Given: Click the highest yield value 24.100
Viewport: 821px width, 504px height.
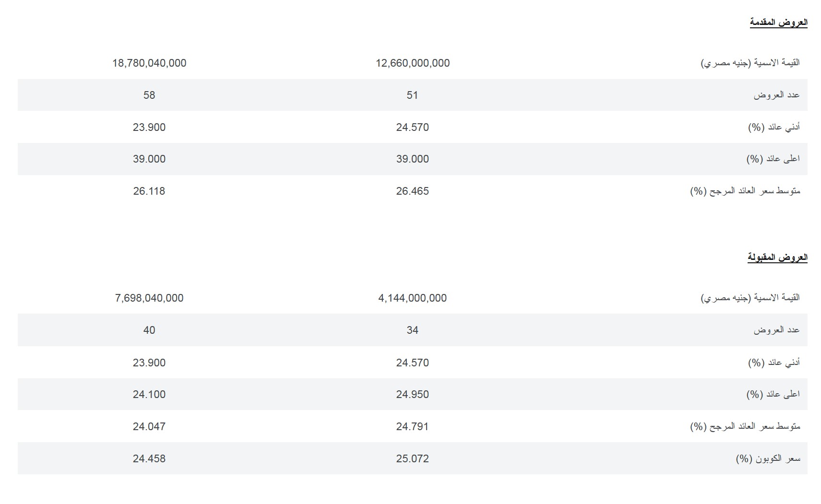Looking at the screenshot, I should (x=149, y=395).
